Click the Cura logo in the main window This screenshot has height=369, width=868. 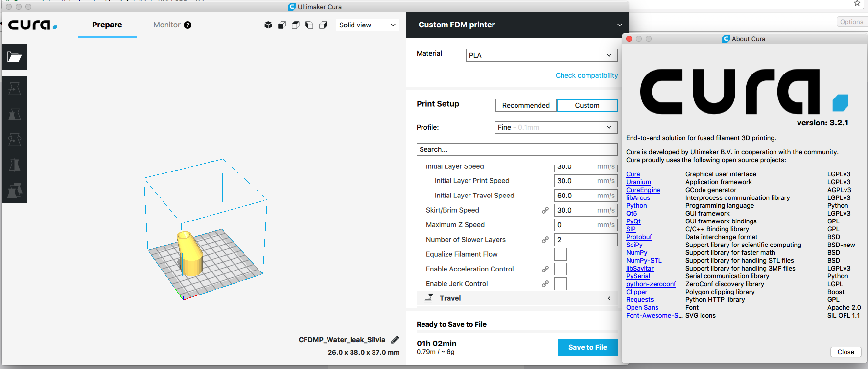coord(32,25)
